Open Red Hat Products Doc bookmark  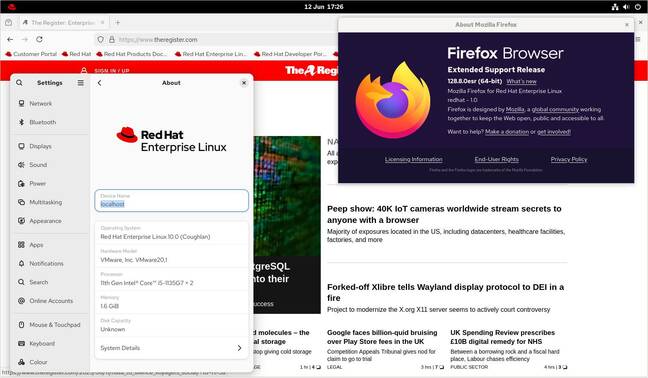[x=132, y=54]
